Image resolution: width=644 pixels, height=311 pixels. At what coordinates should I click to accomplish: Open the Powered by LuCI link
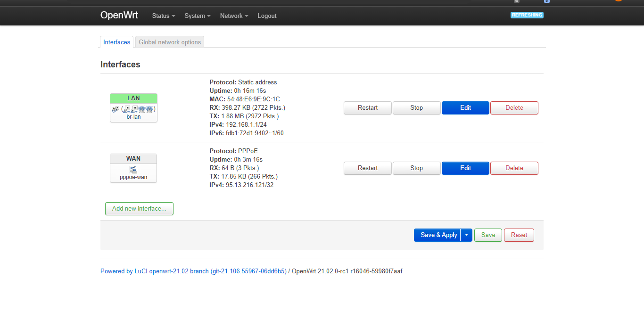(193, 271)
